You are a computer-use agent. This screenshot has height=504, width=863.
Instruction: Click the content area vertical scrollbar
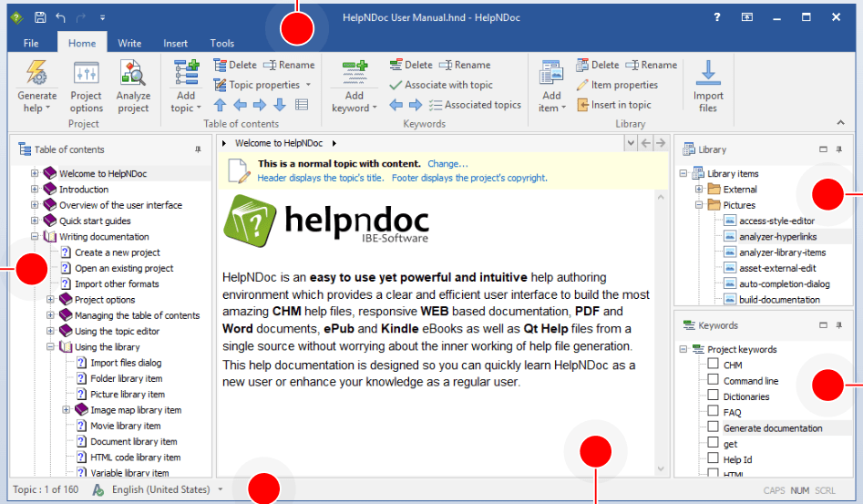tap(661, 328)
